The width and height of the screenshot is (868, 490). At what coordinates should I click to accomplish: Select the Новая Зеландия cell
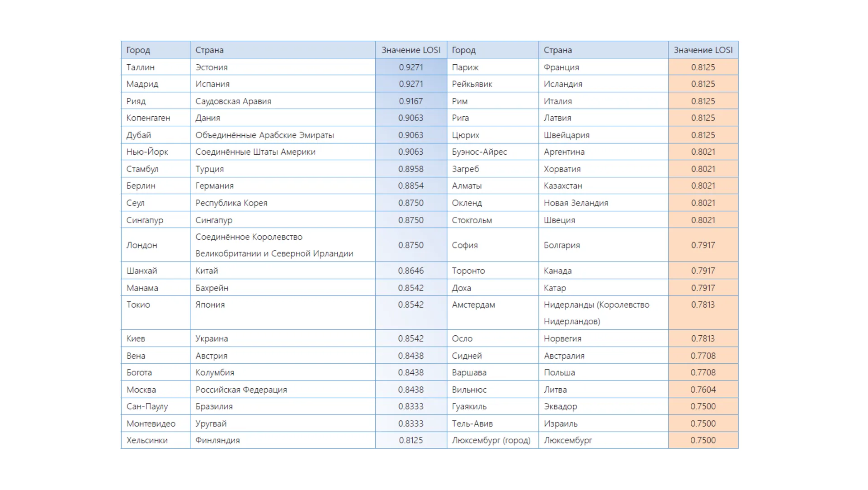604,203
